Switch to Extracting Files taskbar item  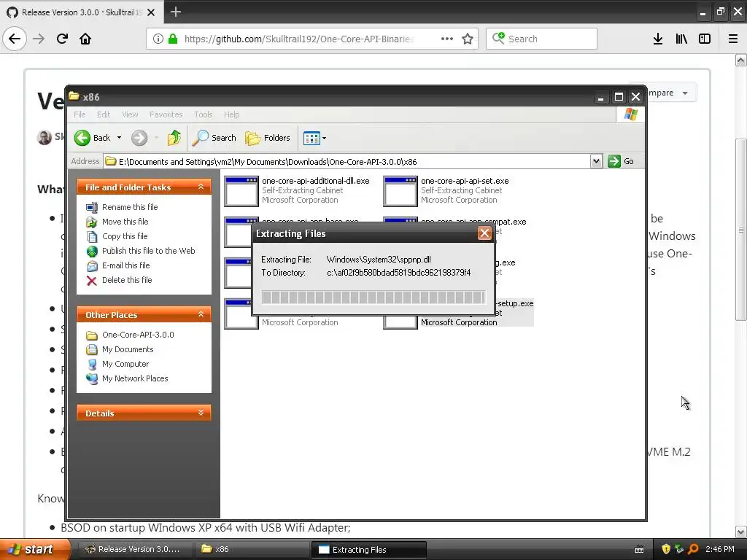368,550
